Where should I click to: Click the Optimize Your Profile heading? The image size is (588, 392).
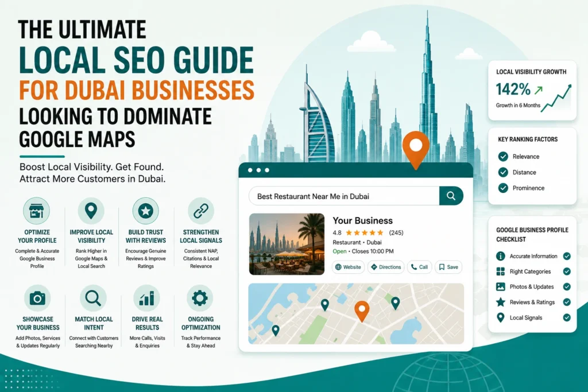pos(37,236)
